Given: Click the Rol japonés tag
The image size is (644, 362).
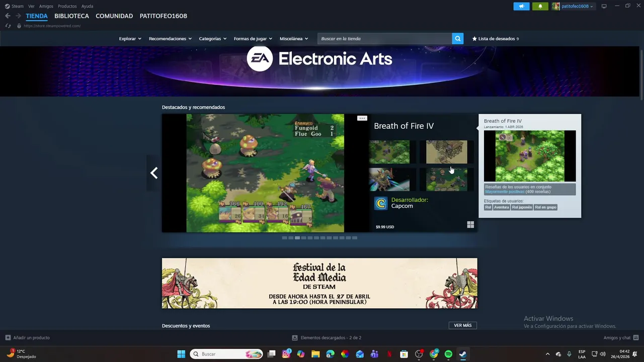Looking at the screenshot, I should coord(522,207).
